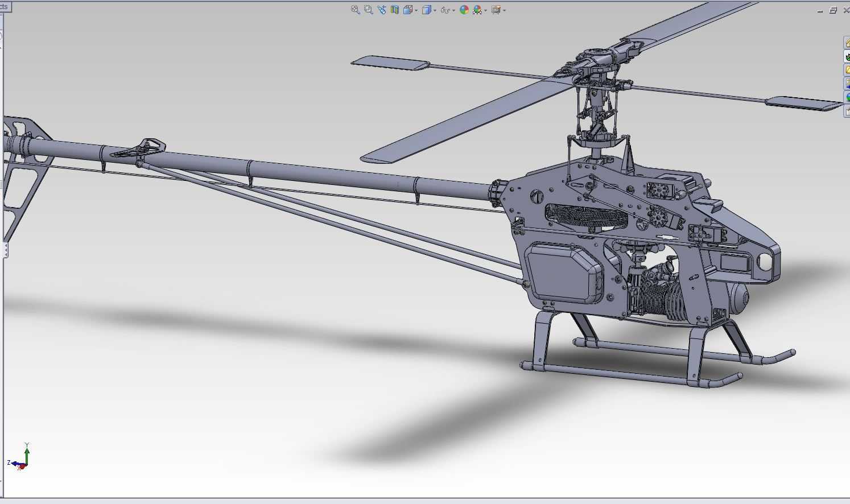The height and width of the screenshot is (504, 850).
Task: Open the View Settings dropdown arrow
Action: click(x=504, y=10)
